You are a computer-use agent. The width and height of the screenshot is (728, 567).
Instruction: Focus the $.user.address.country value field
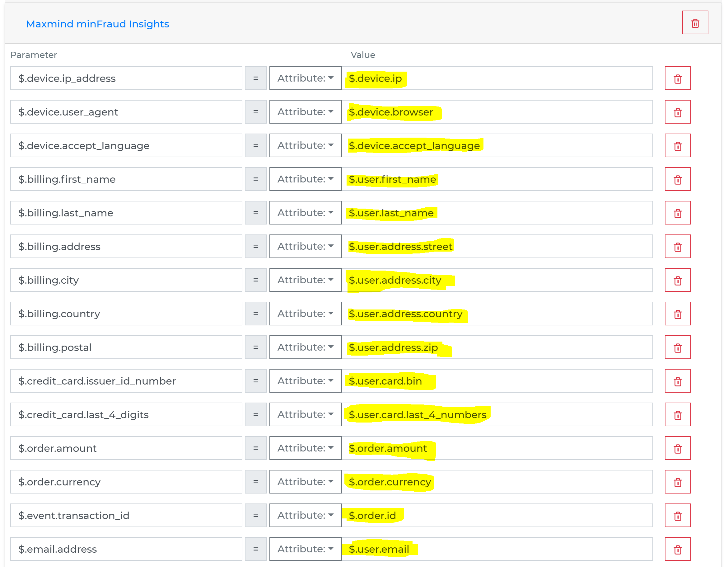(x=497, y=314)
